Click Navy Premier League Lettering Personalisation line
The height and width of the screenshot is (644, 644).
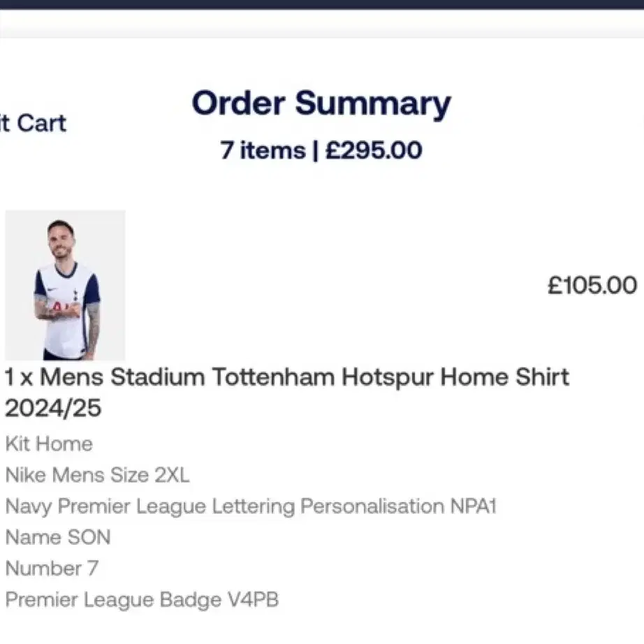251,506
